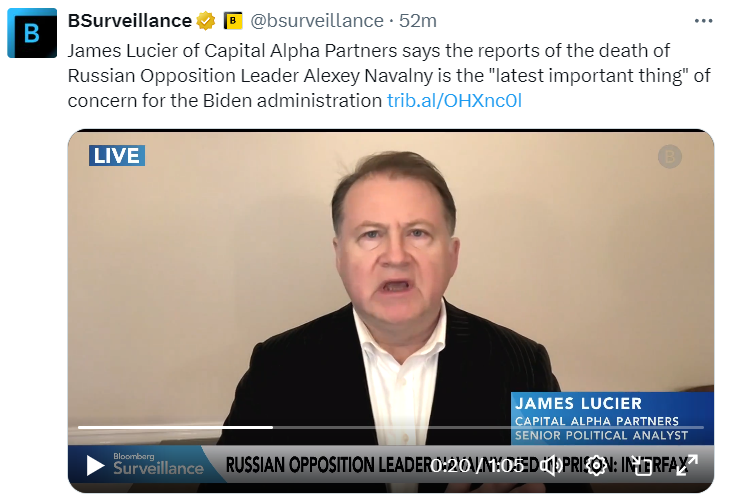730x499 pixels.
Task: Click the gold verified badge
Action: pos(206,20)
